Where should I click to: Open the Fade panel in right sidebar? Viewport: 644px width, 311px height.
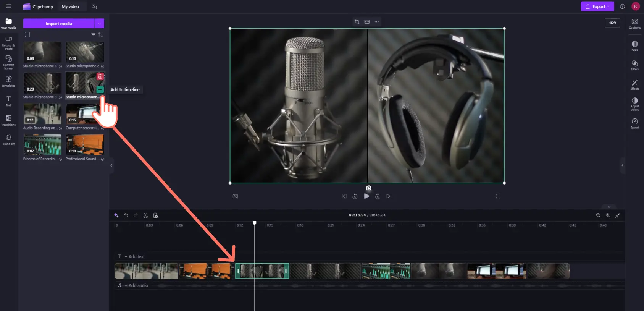pos(634,46)
